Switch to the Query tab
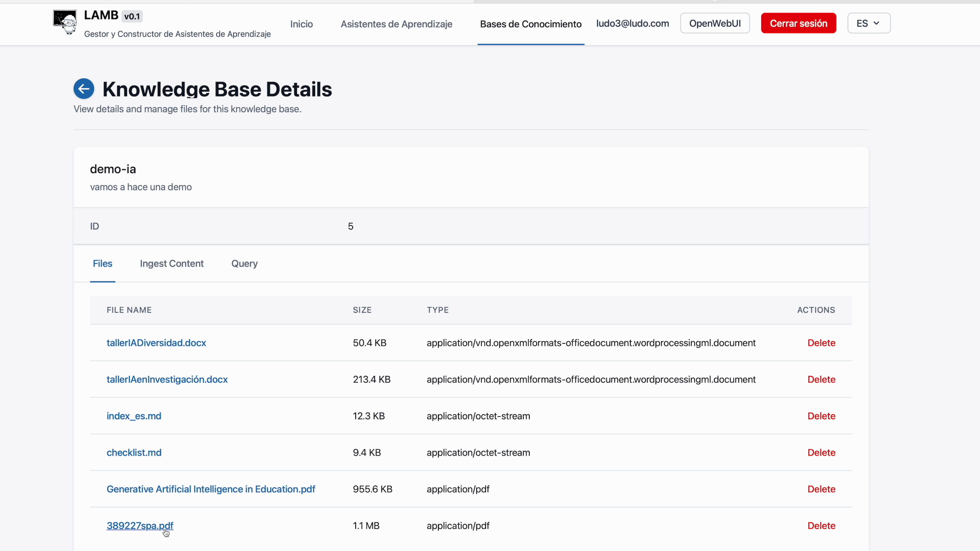Image resolution: width=980 pixels, height=551 pixels. tap(244, 264)
